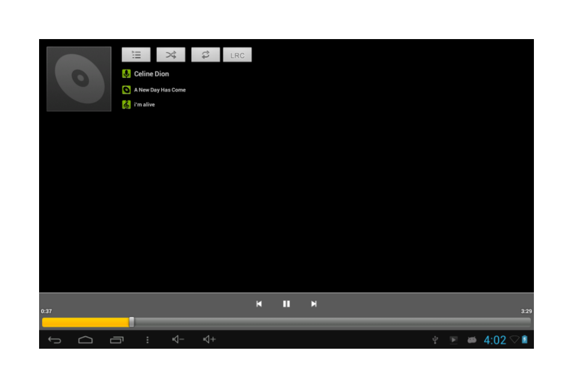Skip to the previous track

click(259, 304)
